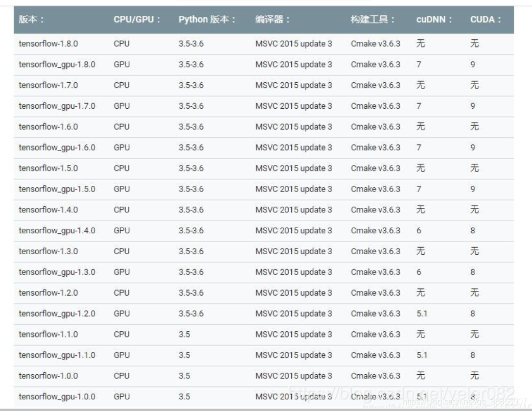Click the CUDA value 9 for tensorflow_gpu-1.6.0

pos(473,144)
